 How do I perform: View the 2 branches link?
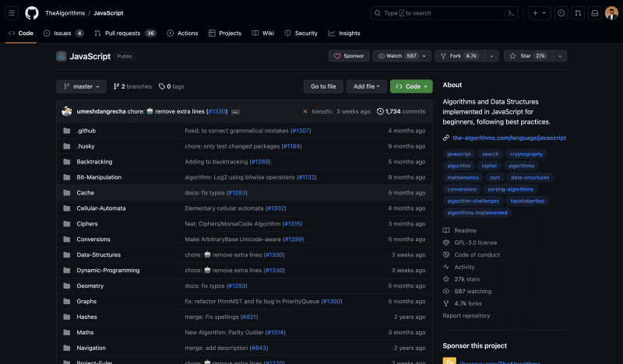(x=132, y=86)
